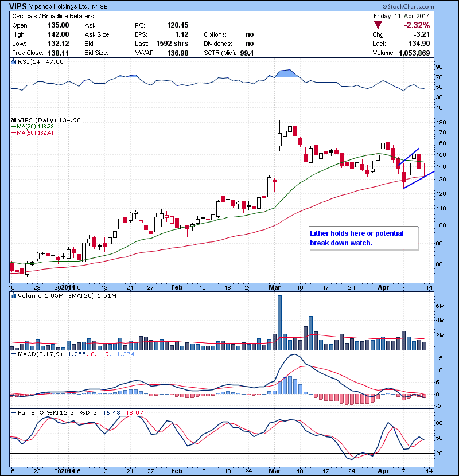Click the 70 mark on the RSI axis
Viewport: 459px width, 476px height.
coord(439,77)
